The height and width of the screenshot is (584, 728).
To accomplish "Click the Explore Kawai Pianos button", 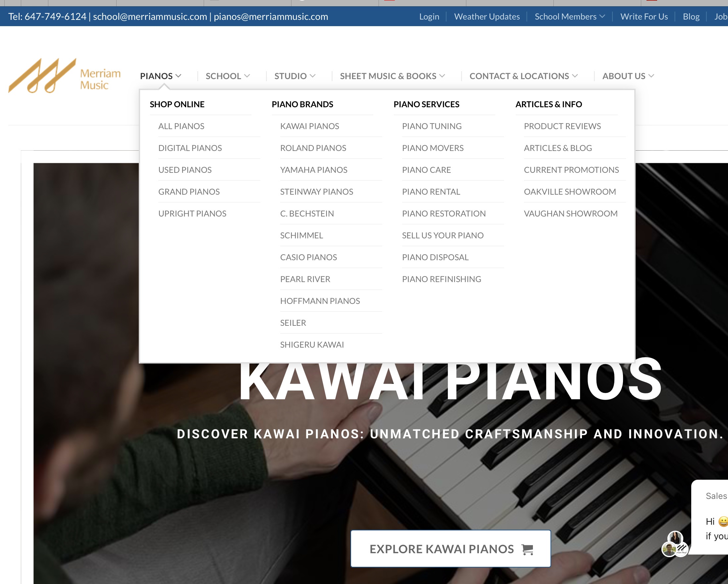I will coord(450,549).
